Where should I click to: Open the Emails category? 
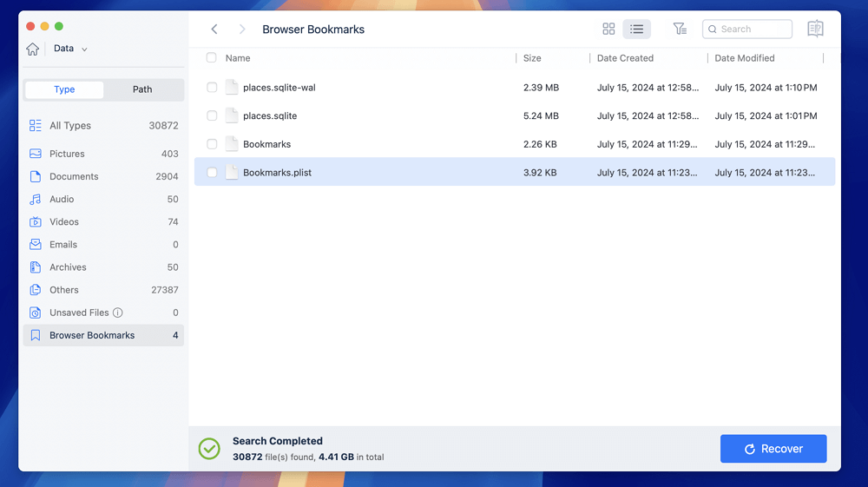pos(103,245)
